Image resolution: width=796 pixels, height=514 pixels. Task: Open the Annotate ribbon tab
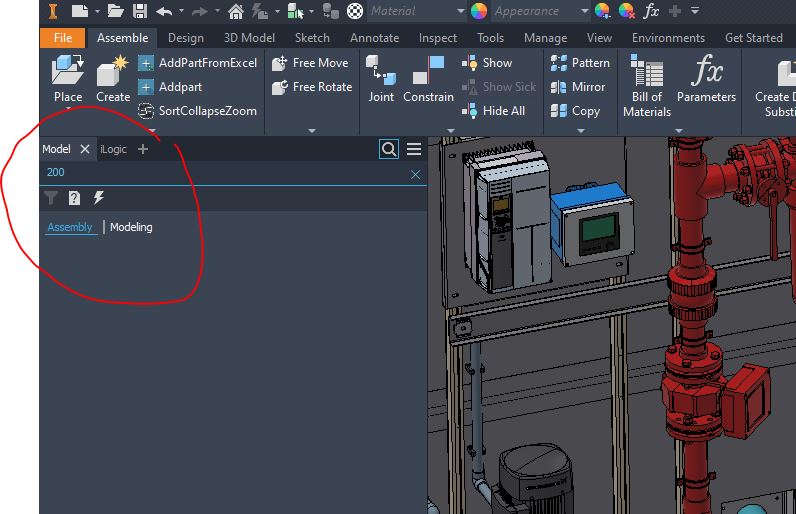374,38
